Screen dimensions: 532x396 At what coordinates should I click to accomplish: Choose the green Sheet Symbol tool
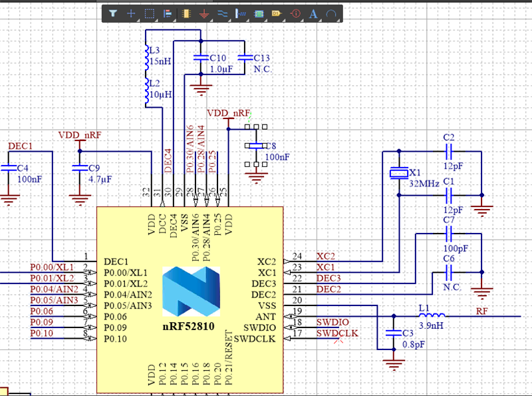(259, 13)
